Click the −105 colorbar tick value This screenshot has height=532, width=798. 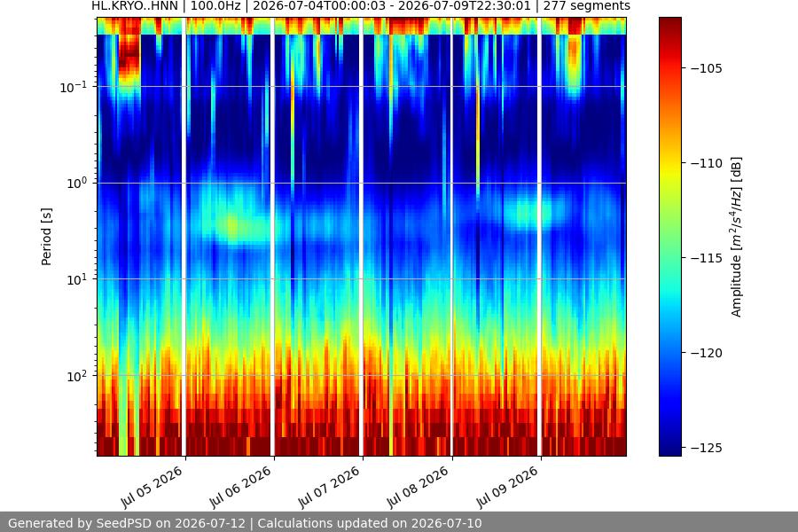[707, 68]
